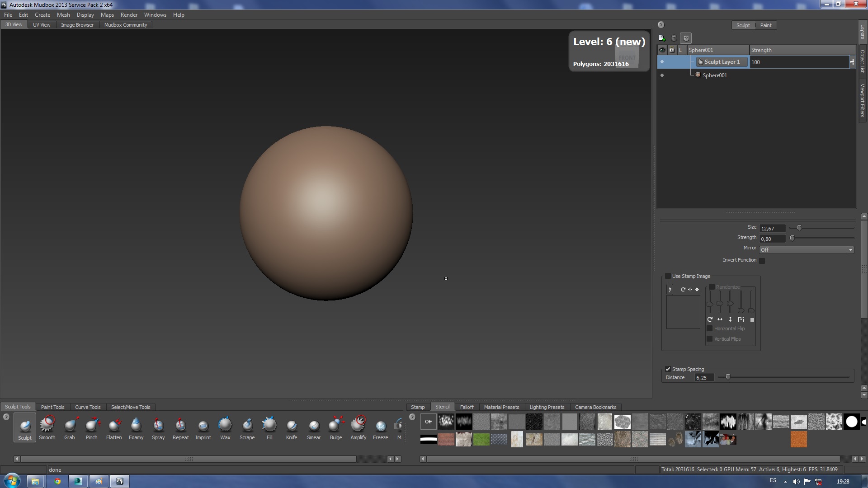
Task: Activate the Freeze tool
Action: click(380, 427)
